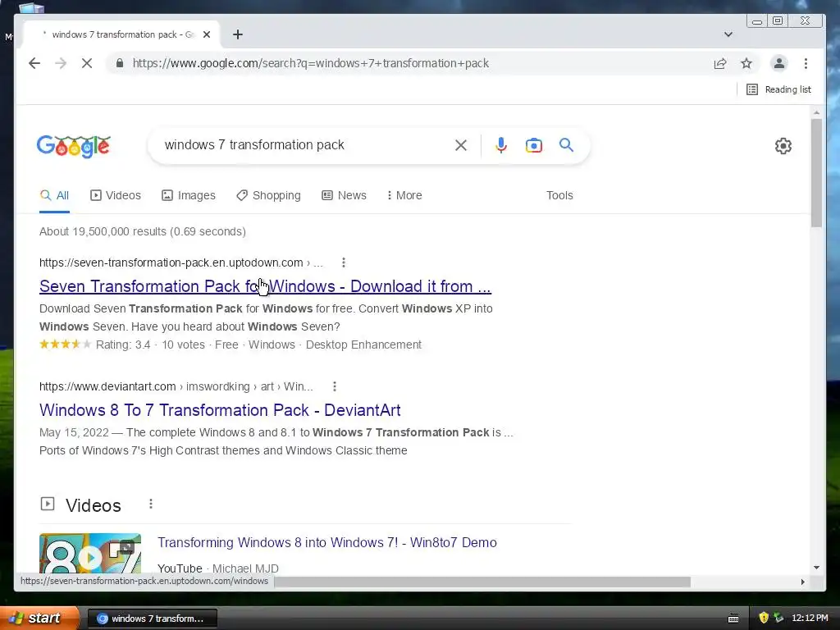This screenshot has width=840, height=630.
Task: Switch to the News tab
Action: point(344,195)
